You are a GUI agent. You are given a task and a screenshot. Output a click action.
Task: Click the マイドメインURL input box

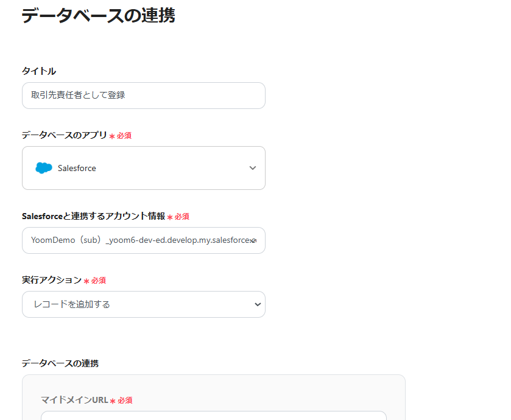(x=213, y=416)
